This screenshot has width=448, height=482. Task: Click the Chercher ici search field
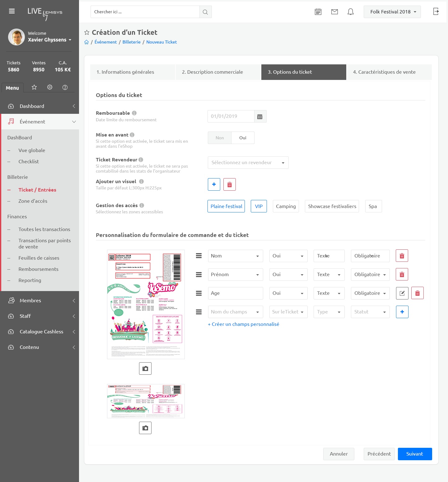click(145, 12)
